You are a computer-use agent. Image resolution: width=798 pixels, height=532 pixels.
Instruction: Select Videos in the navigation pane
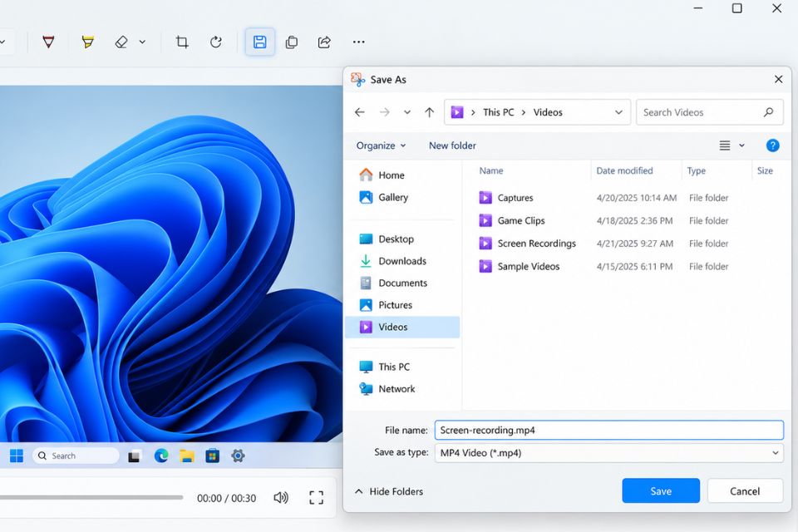tap(402, 327)
